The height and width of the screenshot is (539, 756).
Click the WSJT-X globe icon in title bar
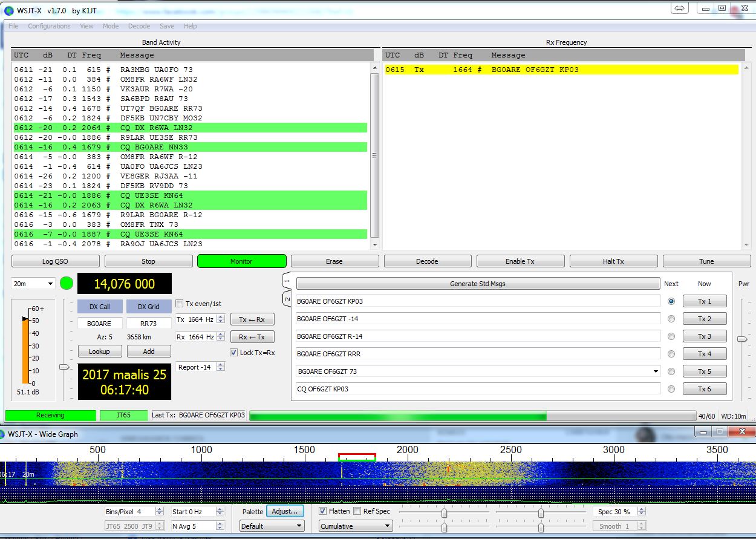coord(8,10)
